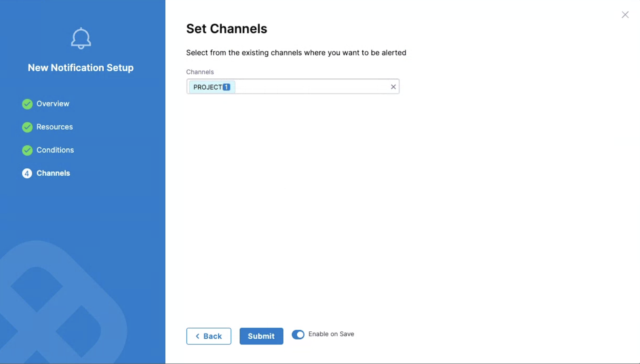Click the green checkmark beside Conditions

coord(27,150)
